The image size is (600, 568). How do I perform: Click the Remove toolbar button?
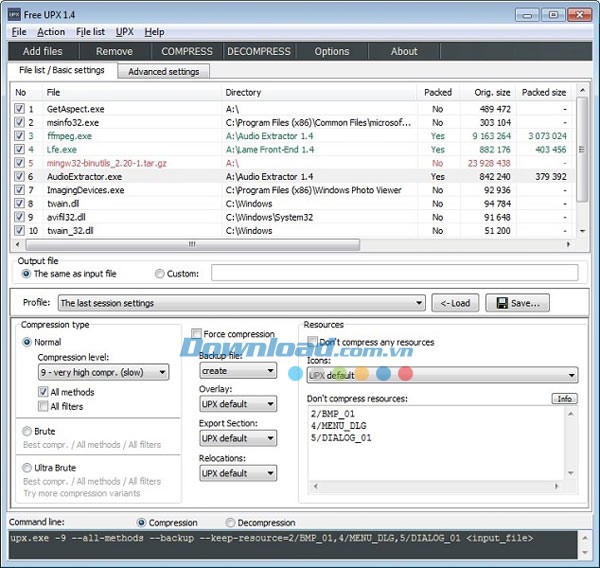[114, 51]
